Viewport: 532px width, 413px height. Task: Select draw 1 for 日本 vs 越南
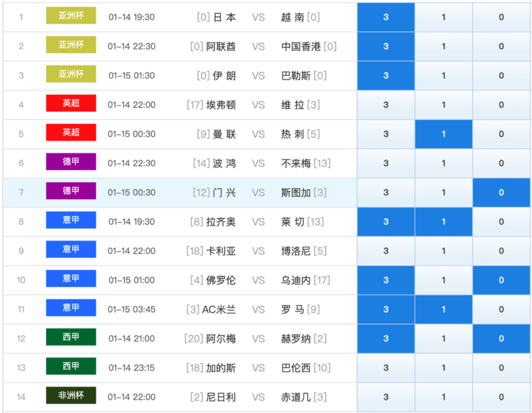444,17
